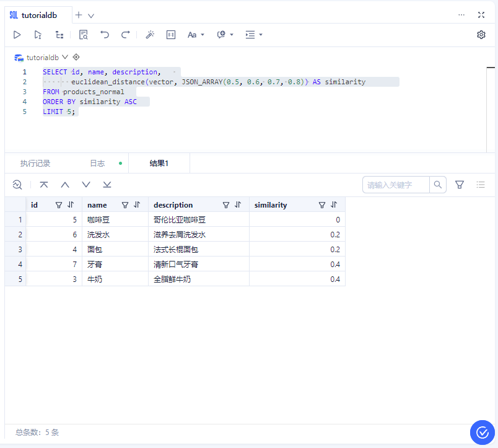Open the more options ellipsis menu
The width and height of the screenshot is (498, 448).
pyautogui.click(x=461, y=15)
